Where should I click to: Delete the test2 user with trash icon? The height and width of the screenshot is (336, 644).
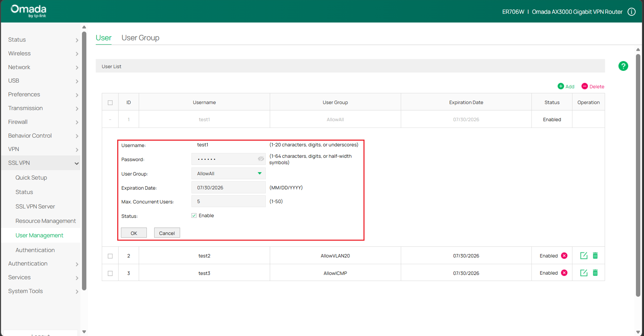click(595, 255)
